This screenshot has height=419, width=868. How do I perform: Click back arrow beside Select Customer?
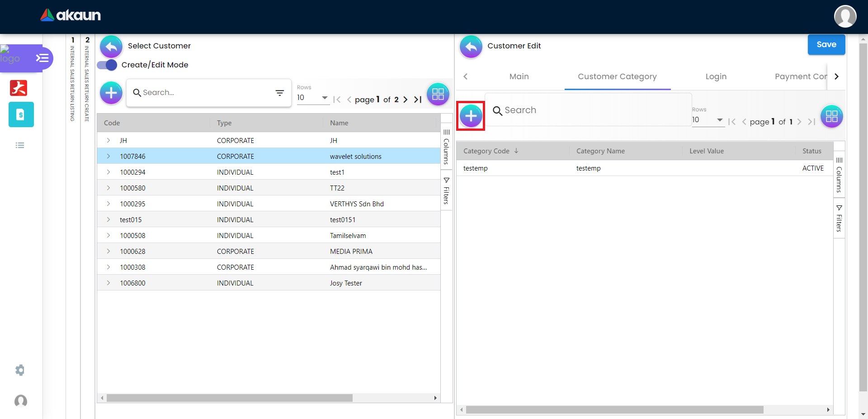(x=111, y=46)
